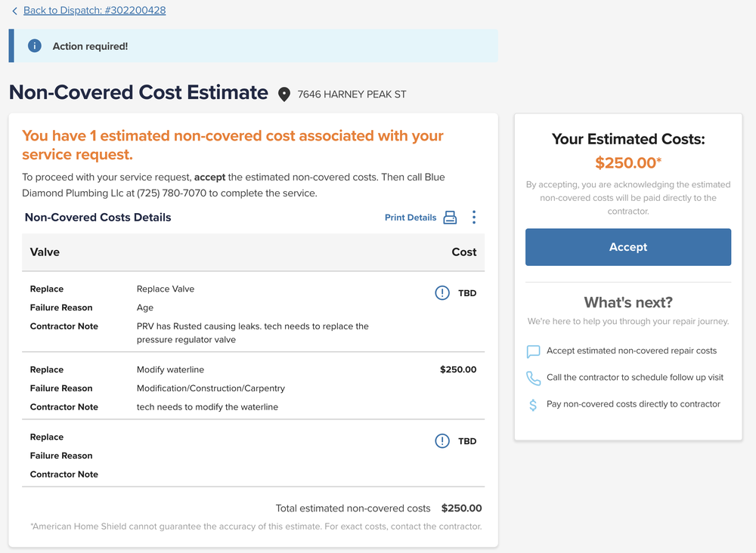Click the chat bubble icon under What's next

tap(534, 351)
